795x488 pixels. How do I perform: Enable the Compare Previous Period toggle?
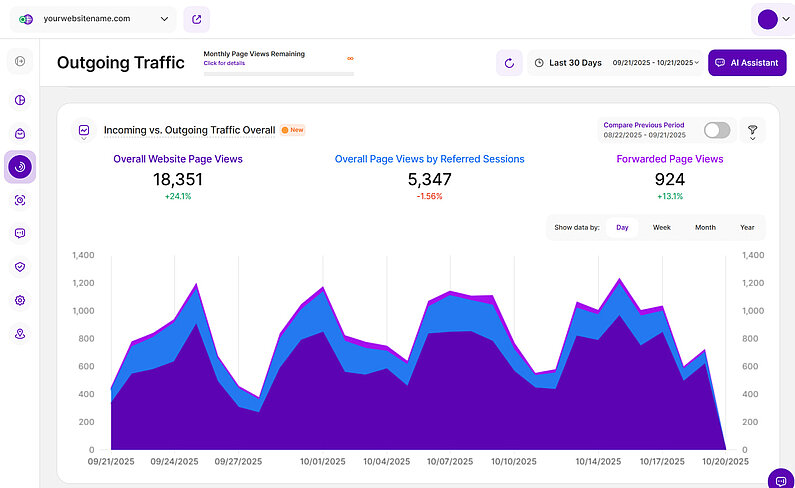coord(717,130)
